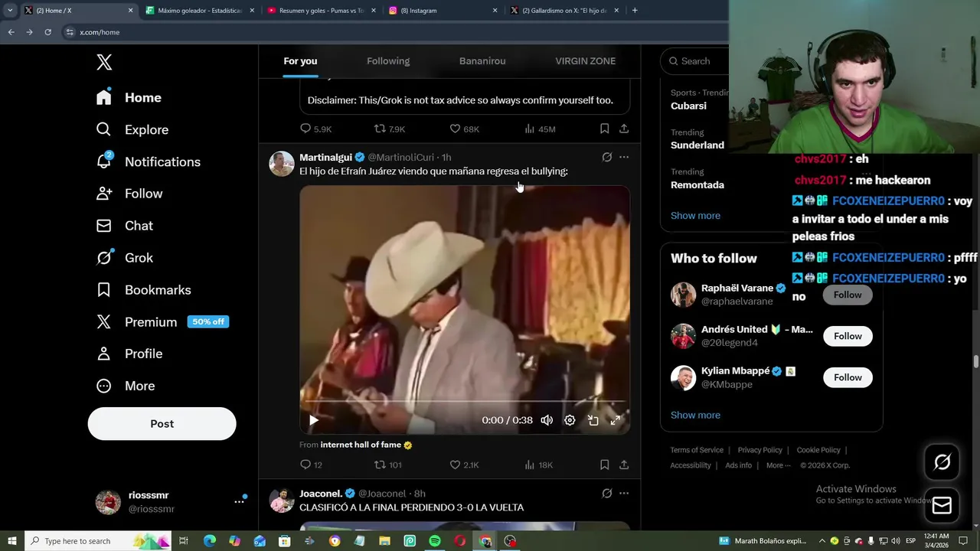980x551 pixels.
Task: Open account menu dots beside riosssmr
Action: (x=239, y=502)
